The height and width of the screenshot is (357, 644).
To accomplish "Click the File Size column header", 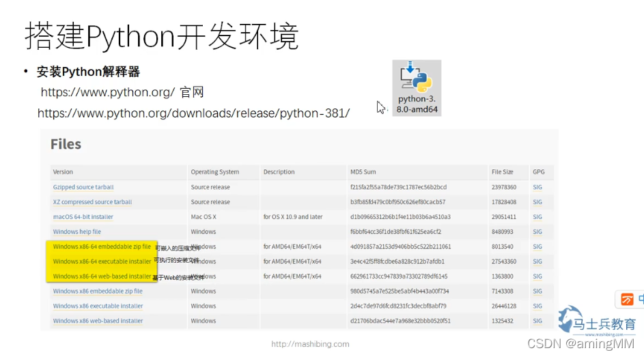I will pos(503,172).
